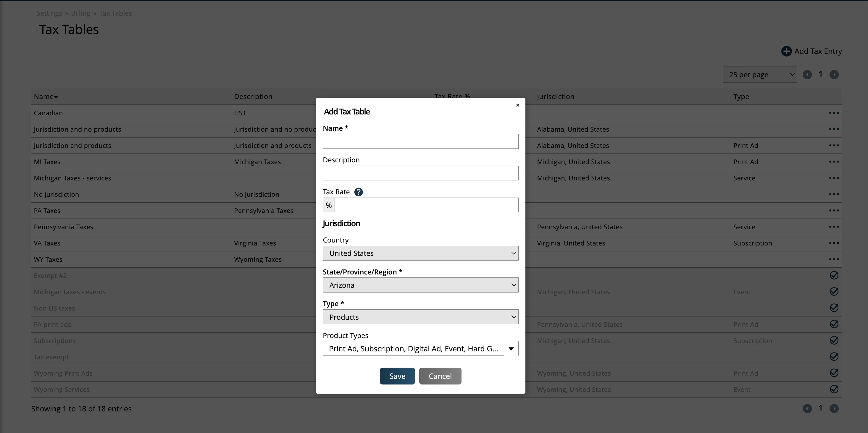
Task: Close the Add Tax Table dialog with X
Action: pyautogui.click(x=517, y=105)
